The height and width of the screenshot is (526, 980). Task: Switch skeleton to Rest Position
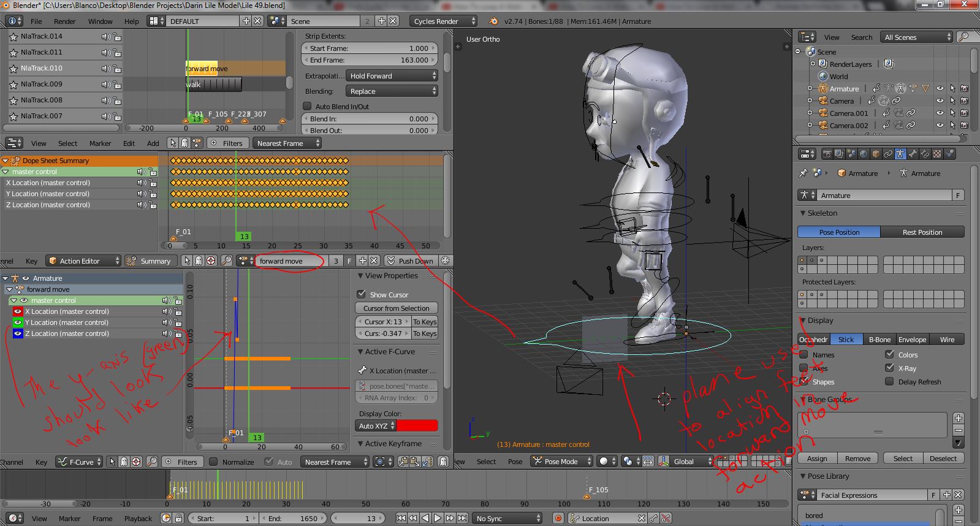(x=922, y=232)
